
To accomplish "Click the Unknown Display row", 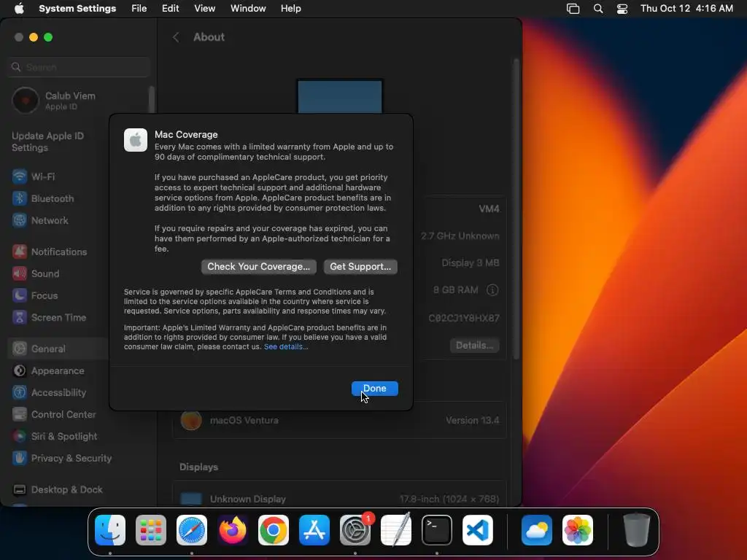I will pos(340,498).
